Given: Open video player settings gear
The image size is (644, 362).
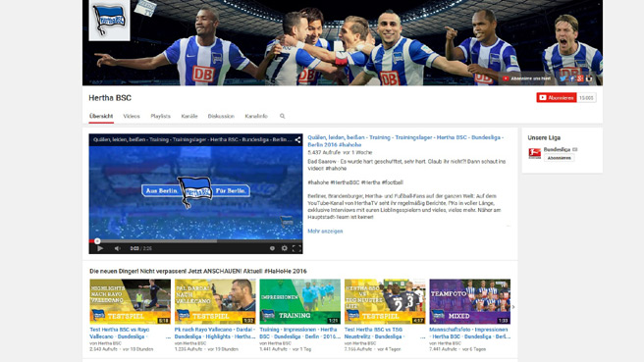Looking at the screenshot, I should [285, 248].
